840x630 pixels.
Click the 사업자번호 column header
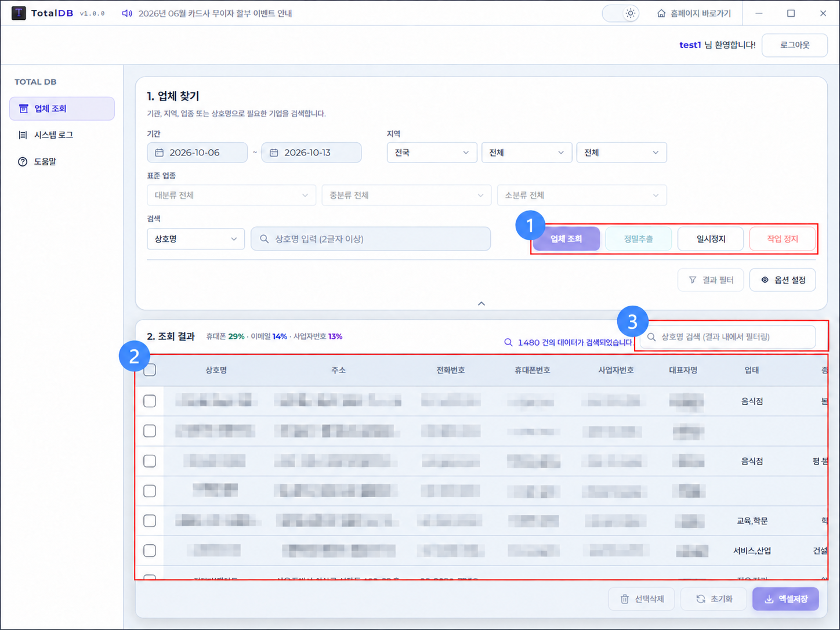pos(615,370)
